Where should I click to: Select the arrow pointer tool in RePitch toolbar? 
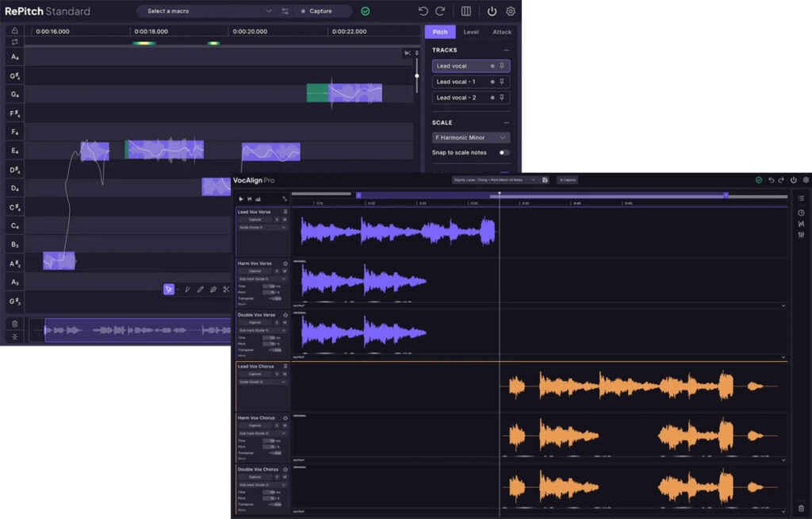[169, 290]
